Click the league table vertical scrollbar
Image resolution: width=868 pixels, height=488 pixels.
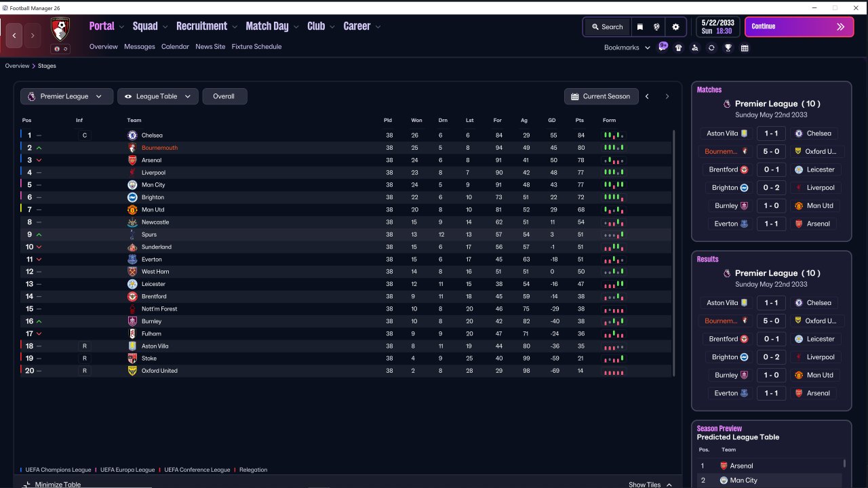pyautogui.click(x=673, y=253)
